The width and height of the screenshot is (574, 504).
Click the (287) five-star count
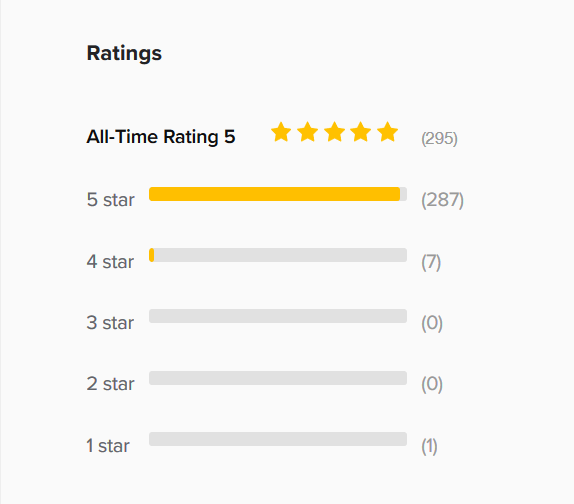coord(443,200)
